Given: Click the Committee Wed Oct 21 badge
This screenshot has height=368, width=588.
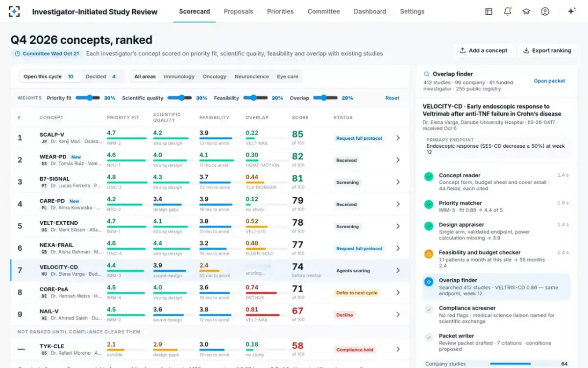Looking at the screenshot, I should (x=47, y=53).
